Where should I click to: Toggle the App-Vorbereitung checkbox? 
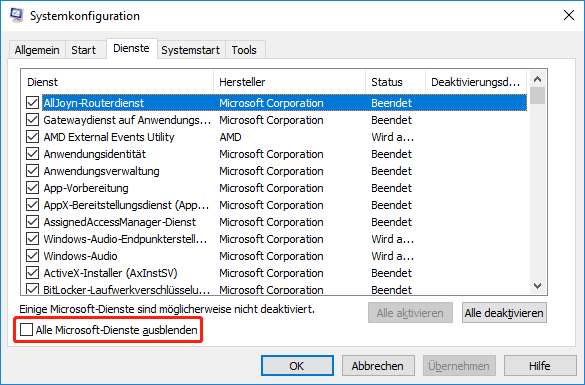32,188
